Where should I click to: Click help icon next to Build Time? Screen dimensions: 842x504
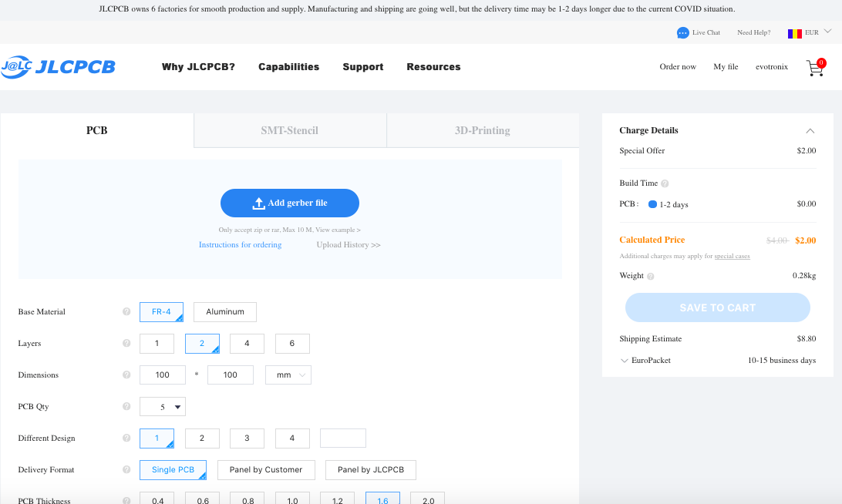tap(665, 183)
